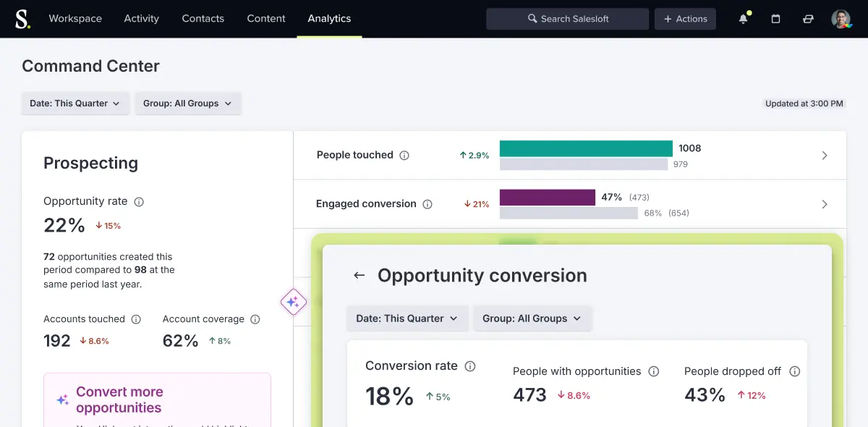Viewport: 868px width, 427px height.
Task: Show info for People with opportunities
Action: (x=654, y=371)
